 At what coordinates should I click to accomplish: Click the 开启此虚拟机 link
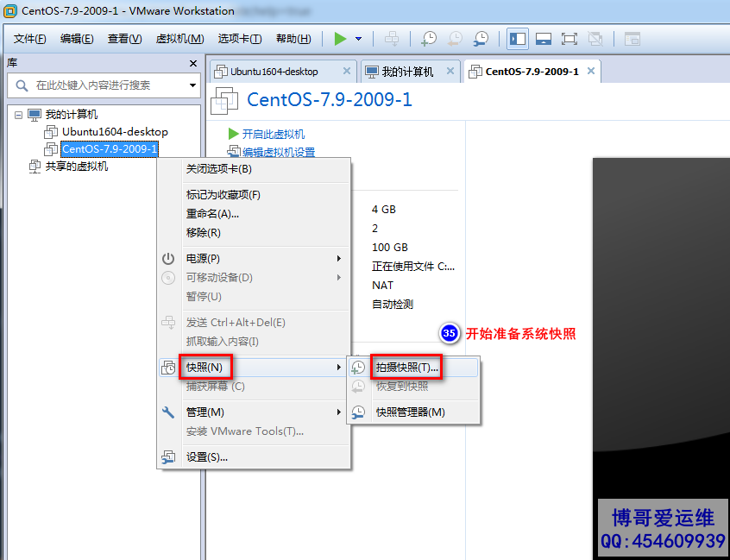(x=274, y=134)
